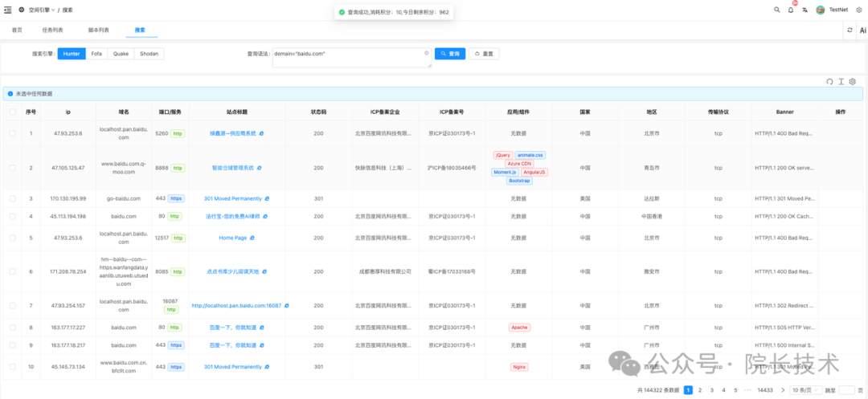Go to page 5
The image size is (868, 399).
(x=735, y=389)
